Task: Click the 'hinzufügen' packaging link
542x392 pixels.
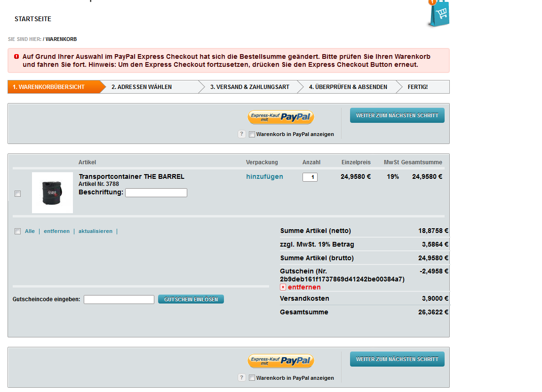Action: click(x=264, y=176)
